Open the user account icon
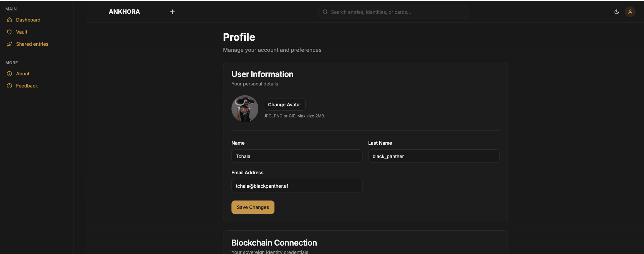This screenshot has height=254, width=644. (630, 12)
